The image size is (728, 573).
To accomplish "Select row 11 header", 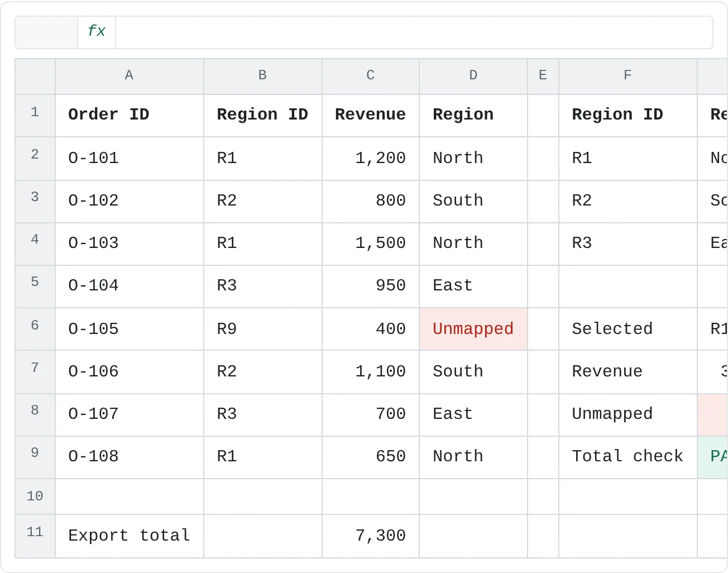I will click(x=35, y=536).
